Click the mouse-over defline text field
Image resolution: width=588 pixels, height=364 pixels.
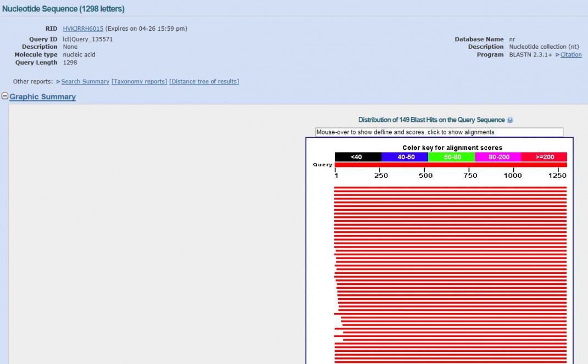pos(439,132)
